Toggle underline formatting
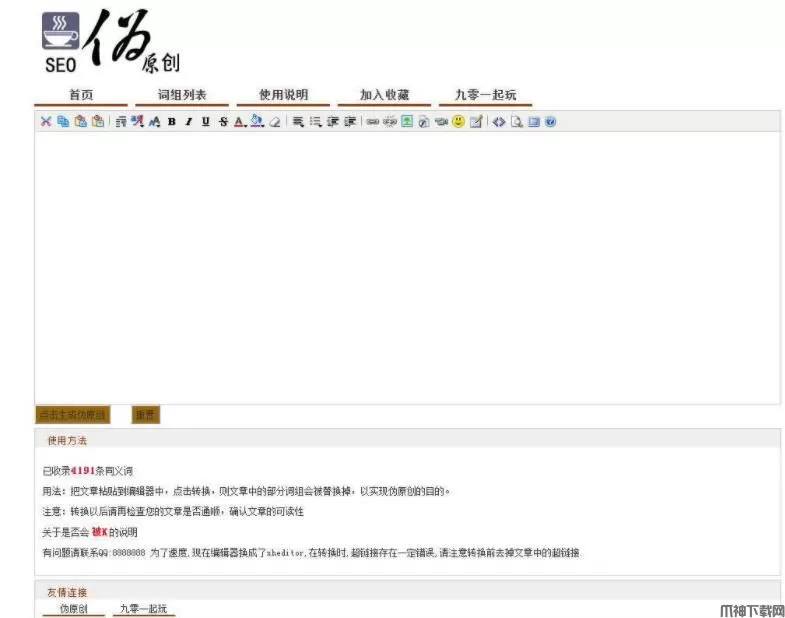Image resolution: width=785 pixels, height=618 pixels. tap(206, 121)
